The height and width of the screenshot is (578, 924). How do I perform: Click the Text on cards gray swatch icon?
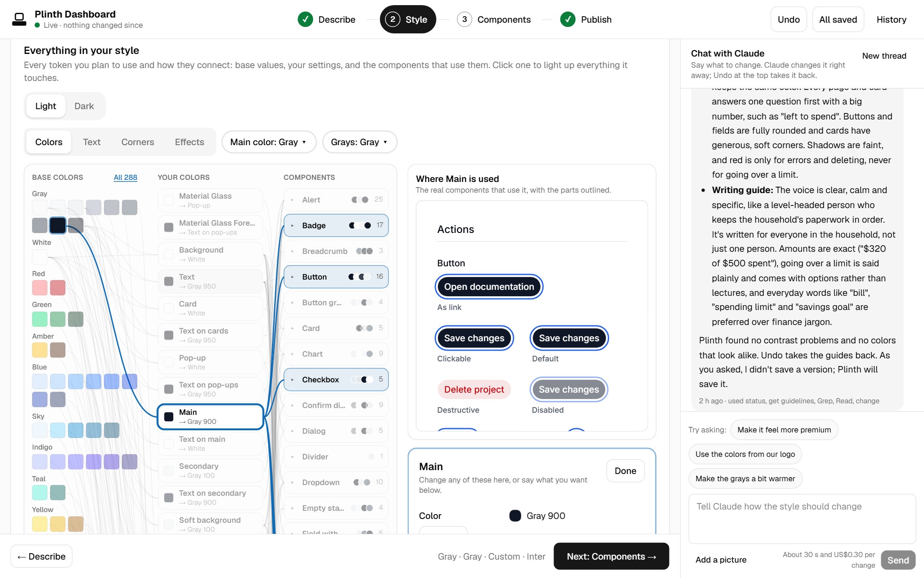click(x=169, y=335)
